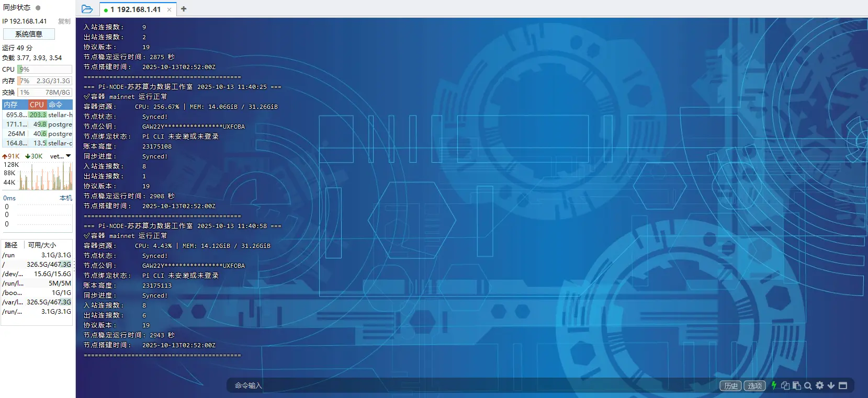Paste into terminal with the paste icon

pos(796,385)
